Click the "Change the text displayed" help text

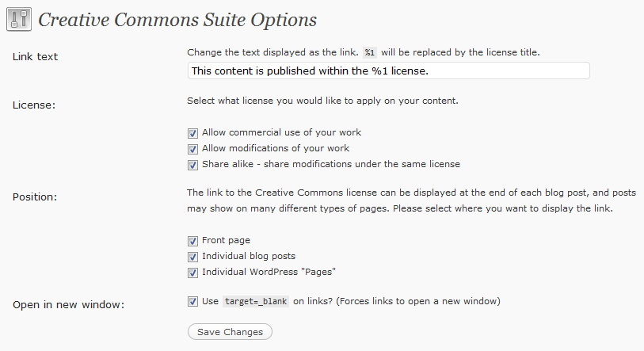coord(272,53)
